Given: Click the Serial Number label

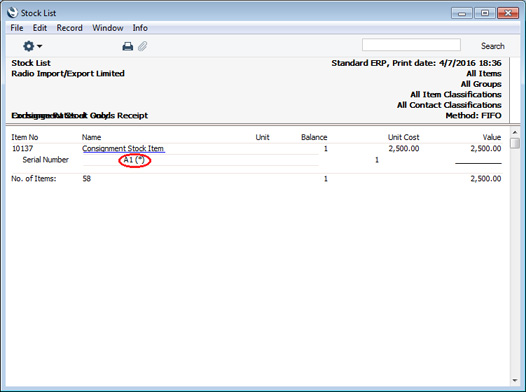Looking at the screenshot, I should (46, 160).
